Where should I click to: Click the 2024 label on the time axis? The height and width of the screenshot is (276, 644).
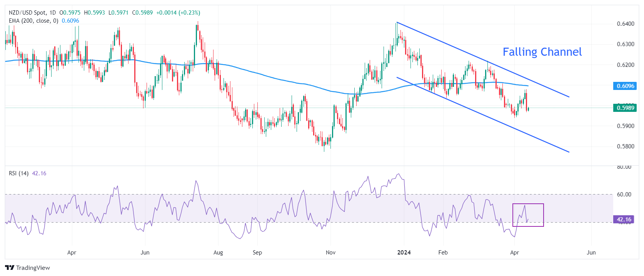point(404,253)
